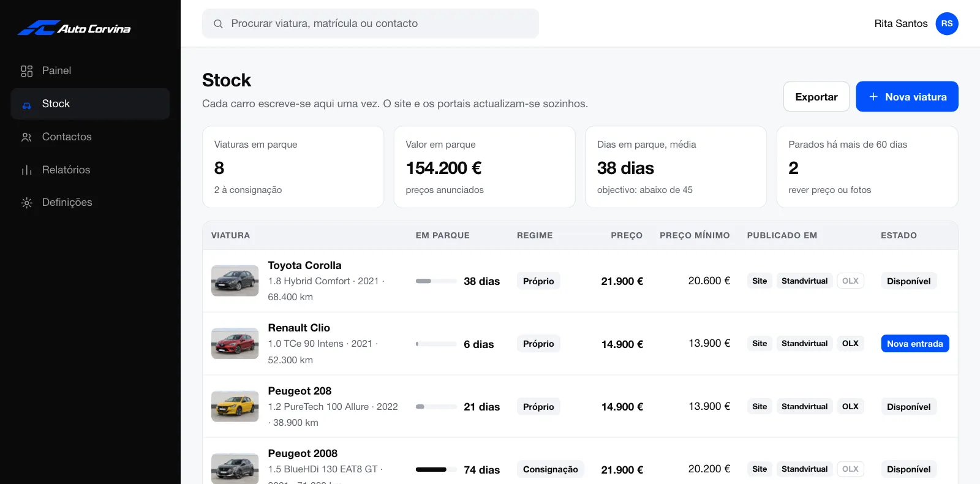The height and width of the screenshot is (484, 980).
Task: Toggle Standvirtual for Peugeot 208
Action: pos(804,407)
